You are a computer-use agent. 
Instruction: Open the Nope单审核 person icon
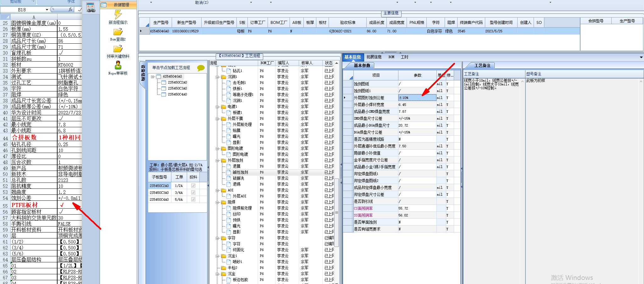pyautogui.click(x=118, y=65)
